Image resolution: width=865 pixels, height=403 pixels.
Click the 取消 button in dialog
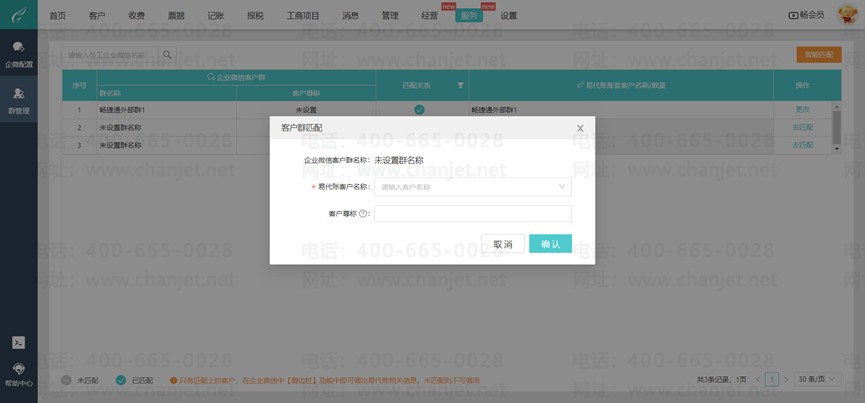(503, 244)
